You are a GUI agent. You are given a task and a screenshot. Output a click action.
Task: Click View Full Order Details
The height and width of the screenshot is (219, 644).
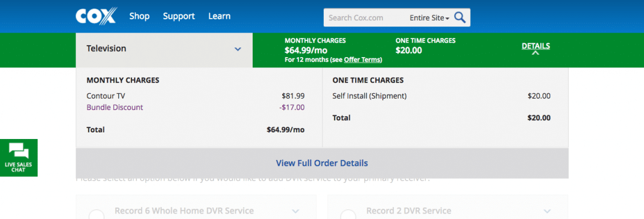coord(322,163)
